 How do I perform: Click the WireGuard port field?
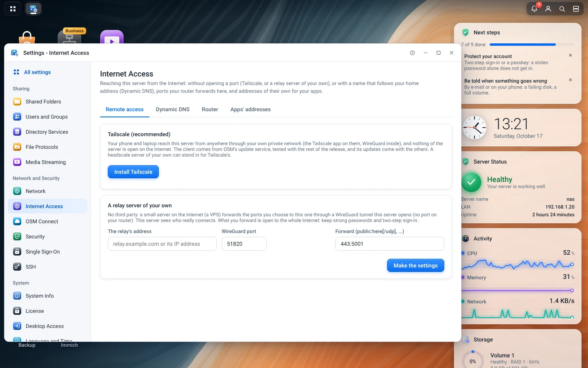(244, 244)
